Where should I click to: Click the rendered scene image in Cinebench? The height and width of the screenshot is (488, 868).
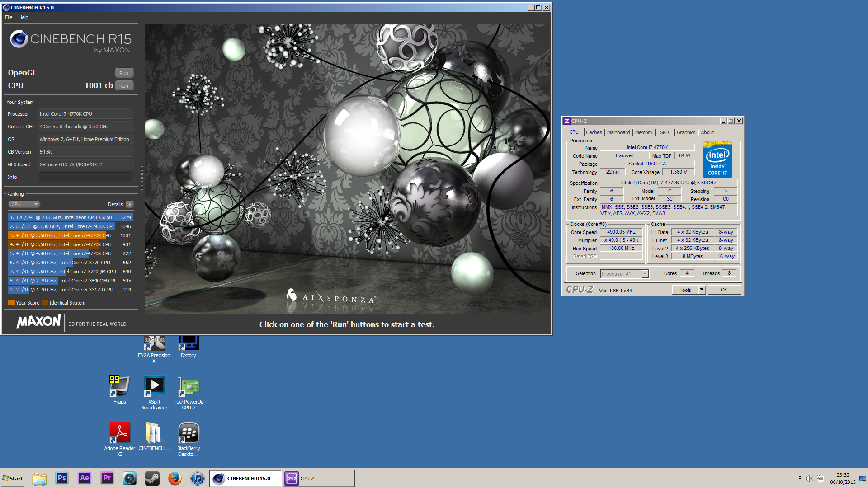pyautogui.click(x=347, y=169)
